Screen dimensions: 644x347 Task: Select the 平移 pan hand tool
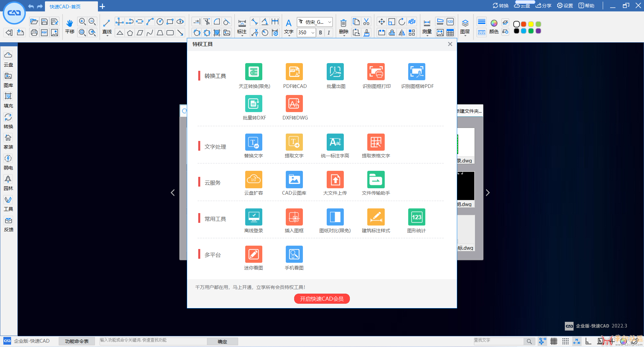tap(70, 27)
